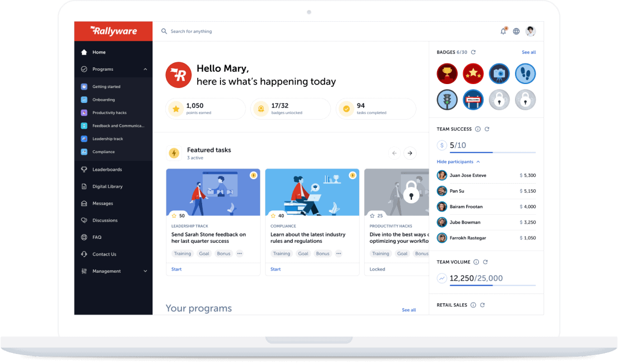Select the traffic light badge
The width and height of the screenshot is (618, 364).
(x=447, y=100)
